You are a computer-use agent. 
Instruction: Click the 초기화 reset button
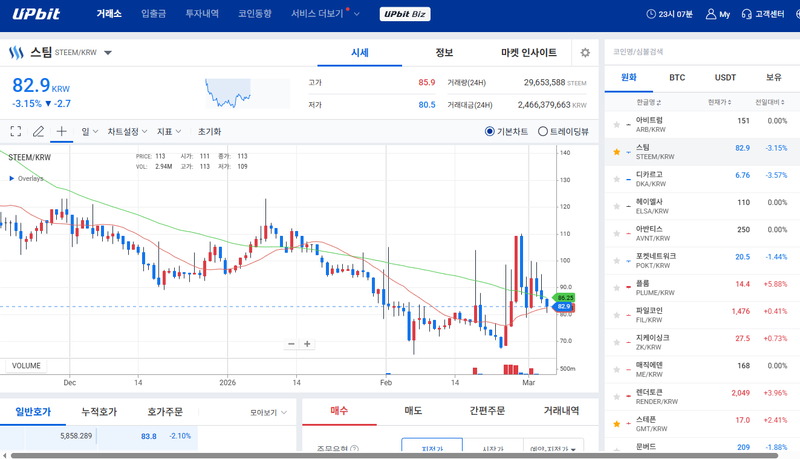(x=209, y=131)
